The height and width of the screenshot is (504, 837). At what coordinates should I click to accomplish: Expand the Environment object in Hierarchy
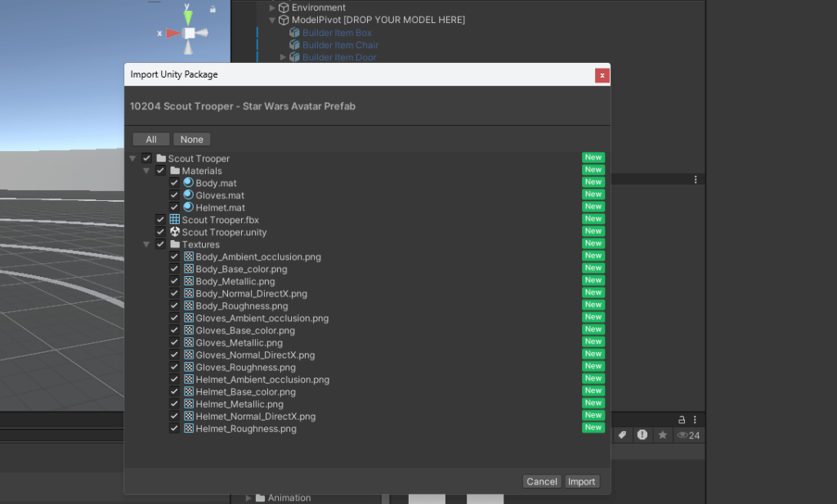tap(273, 8)
